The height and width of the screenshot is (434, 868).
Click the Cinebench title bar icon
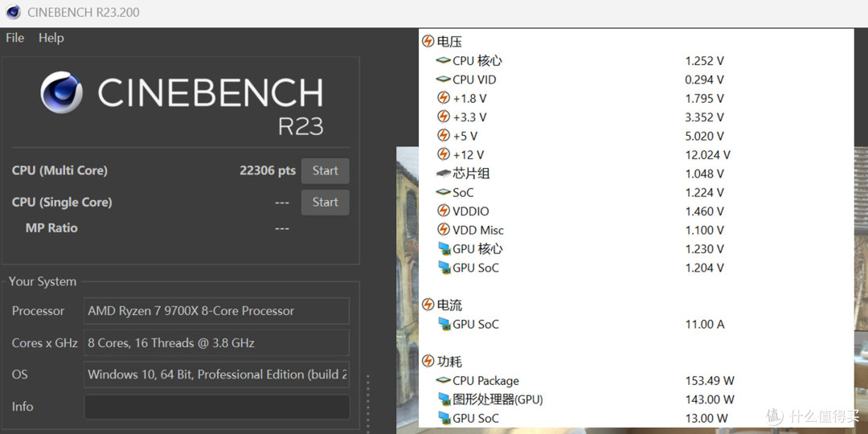14,12
